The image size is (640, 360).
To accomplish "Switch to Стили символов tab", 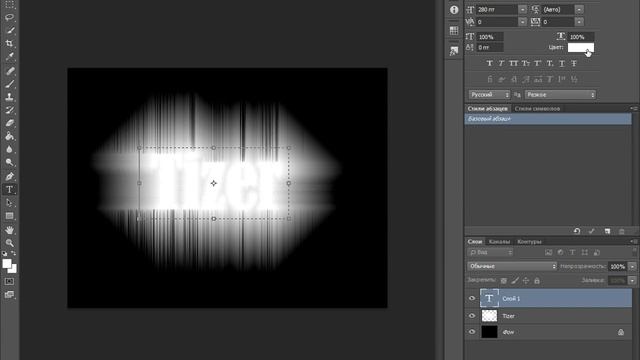I will tap(537, 109).
